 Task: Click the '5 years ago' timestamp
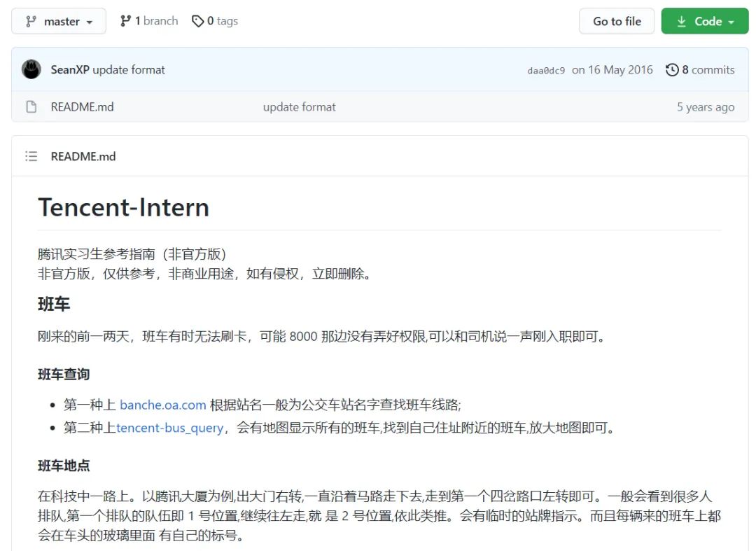click(706, 107)
